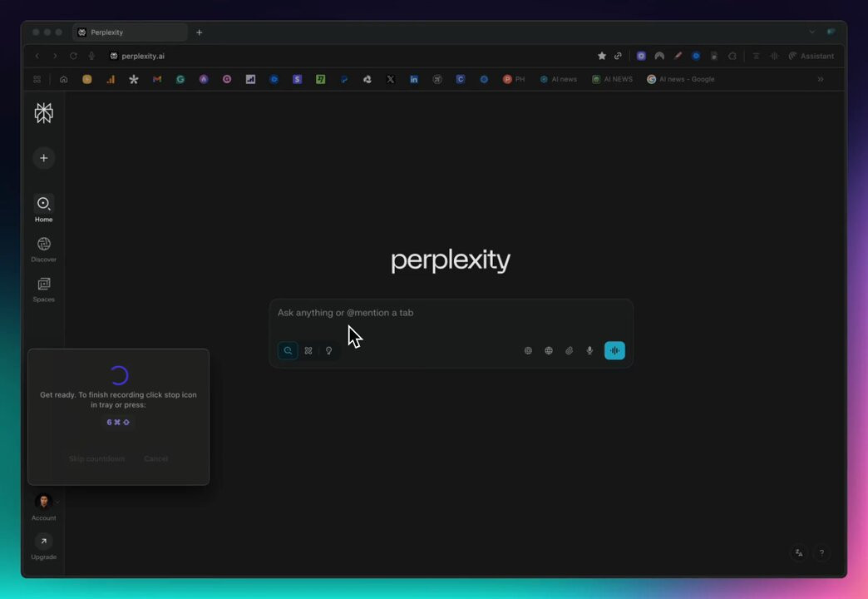Open the purple S bookmark
The height and width of the screenshot is (599, 868).
tap(298, 79)
